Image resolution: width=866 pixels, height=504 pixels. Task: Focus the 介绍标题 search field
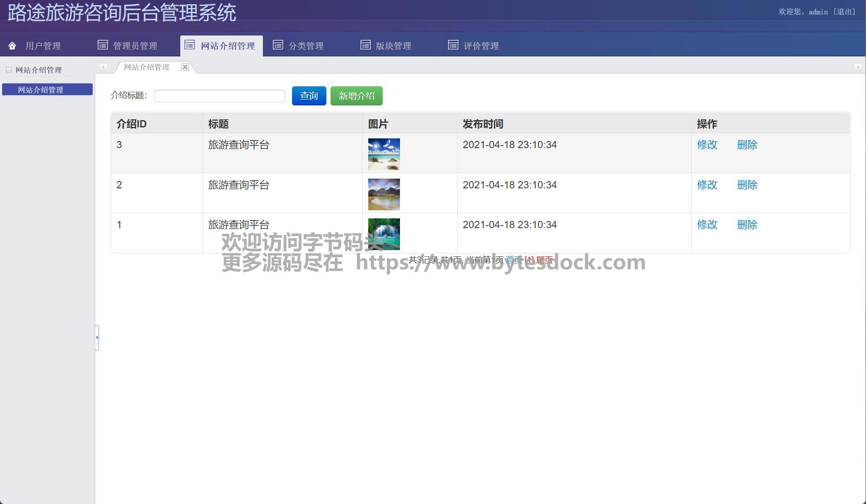[219, 96]
